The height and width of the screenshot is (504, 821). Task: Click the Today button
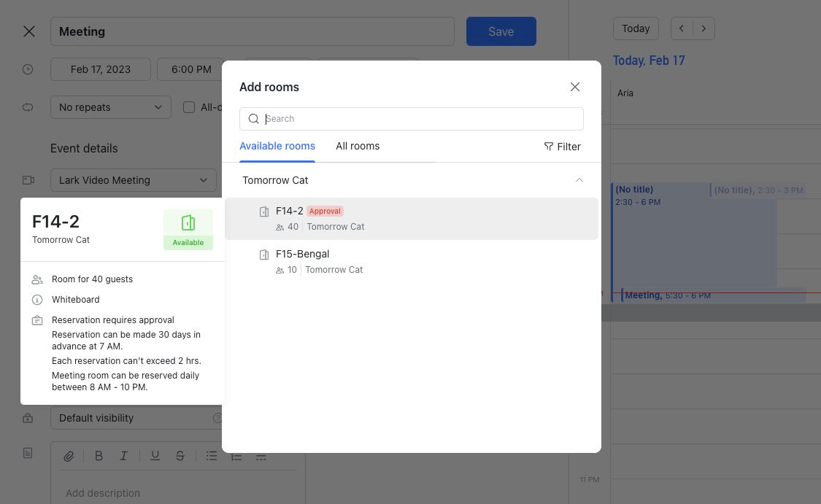(636, 28)
